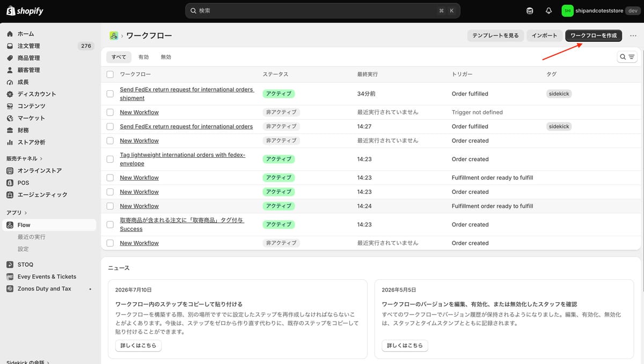Click the 34分前 last run cell
Viewport: 644px width, 364px height.
pyautogui.click(x=367, y=94)
